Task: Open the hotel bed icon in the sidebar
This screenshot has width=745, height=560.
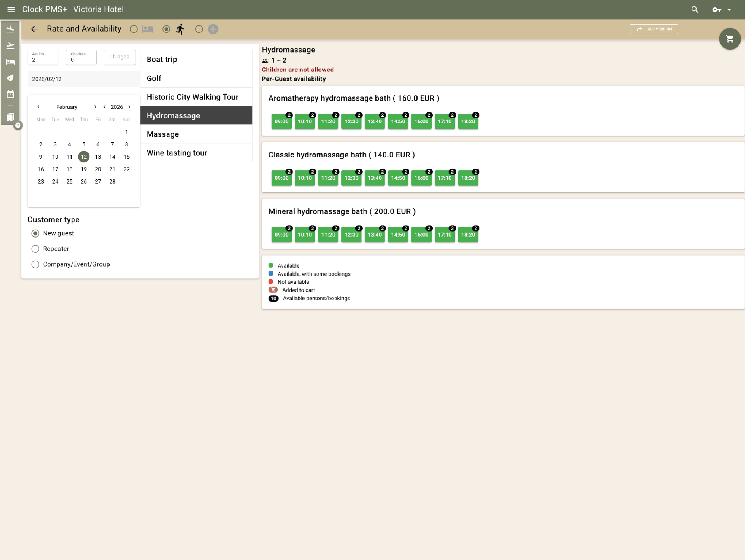Action: click(x=10, y=61)
